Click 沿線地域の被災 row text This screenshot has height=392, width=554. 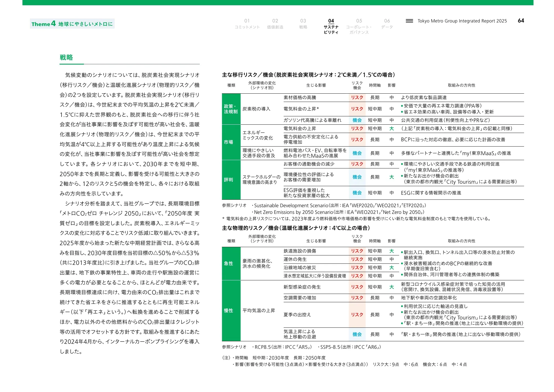(x=300, y=268)
